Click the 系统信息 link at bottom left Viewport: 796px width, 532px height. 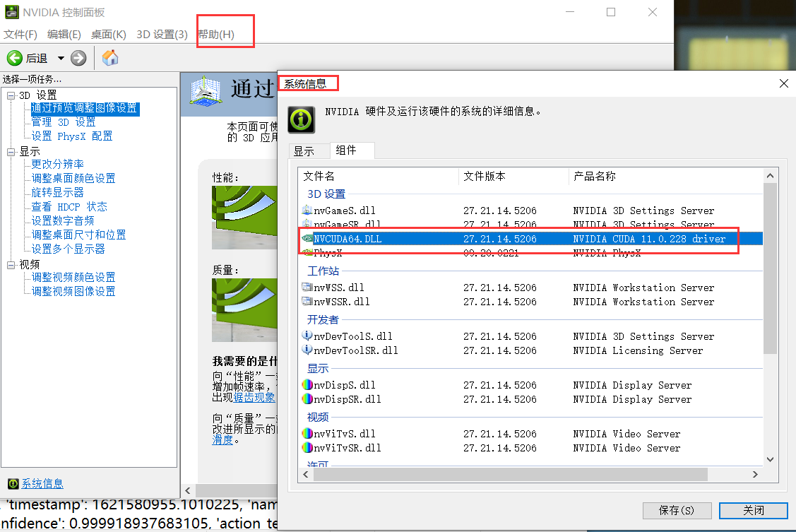coord(42,484)
